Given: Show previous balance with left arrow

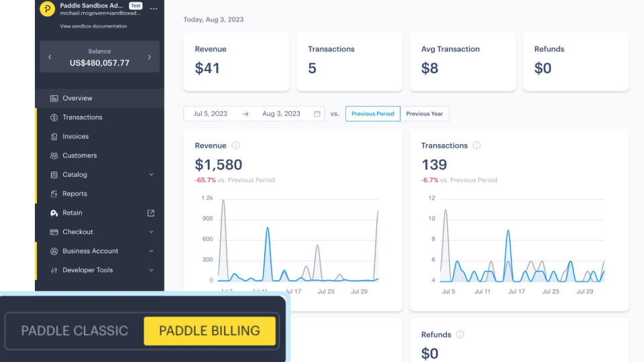Looking at the screenshot, I should click(x=50, y=57).
